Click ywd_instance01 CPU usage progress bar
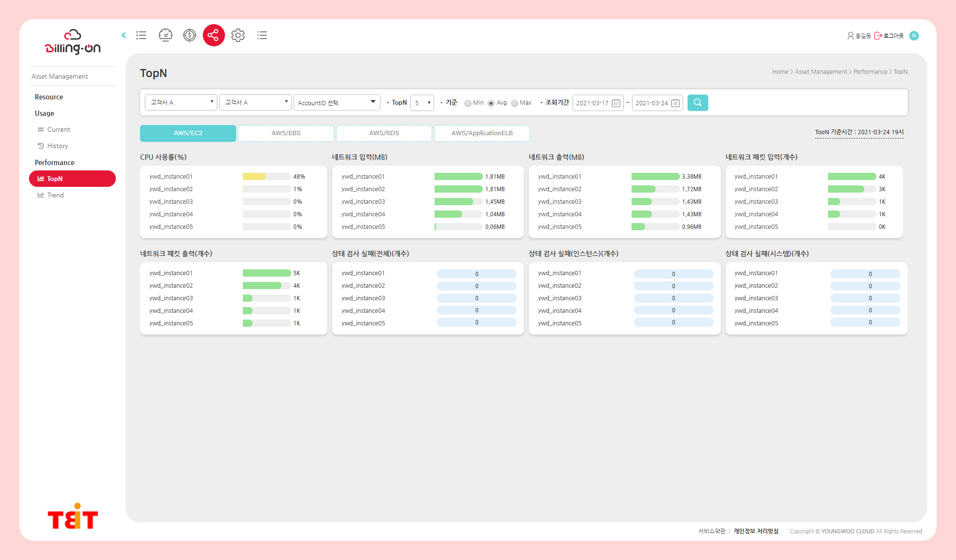Image resolution: width=956 pixels, height=560 pixels. 266,176
